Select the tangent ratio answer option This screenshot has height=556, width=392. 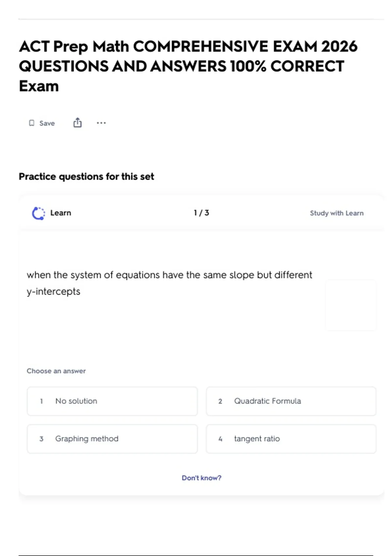(x=291, y=439)
